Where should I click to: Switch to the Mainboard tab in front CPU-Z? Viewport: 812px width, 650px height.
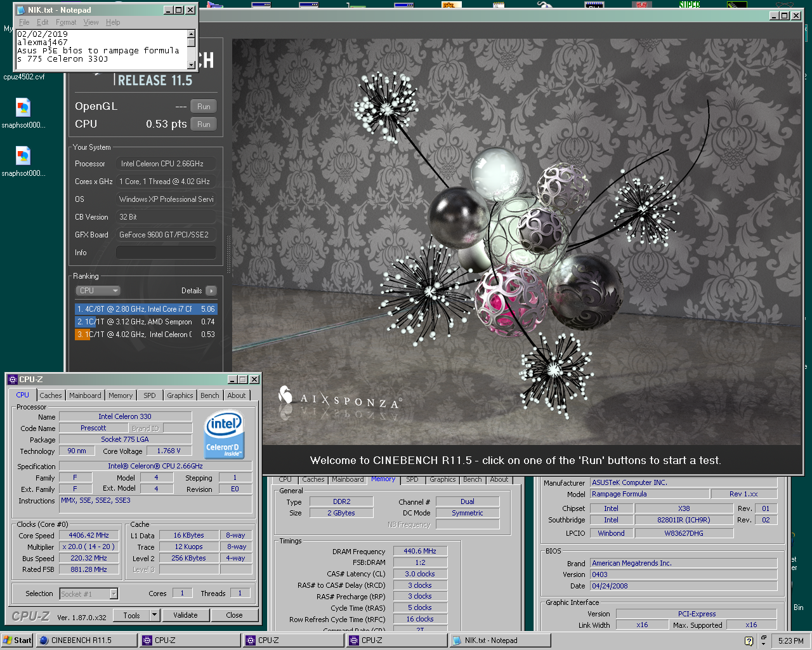(85, 395)
